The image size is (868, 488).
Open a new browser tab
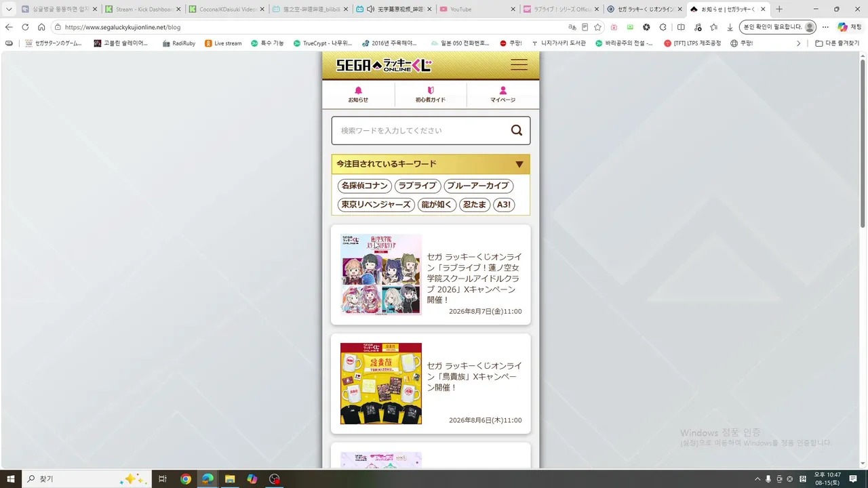click(x=779, y=9)
